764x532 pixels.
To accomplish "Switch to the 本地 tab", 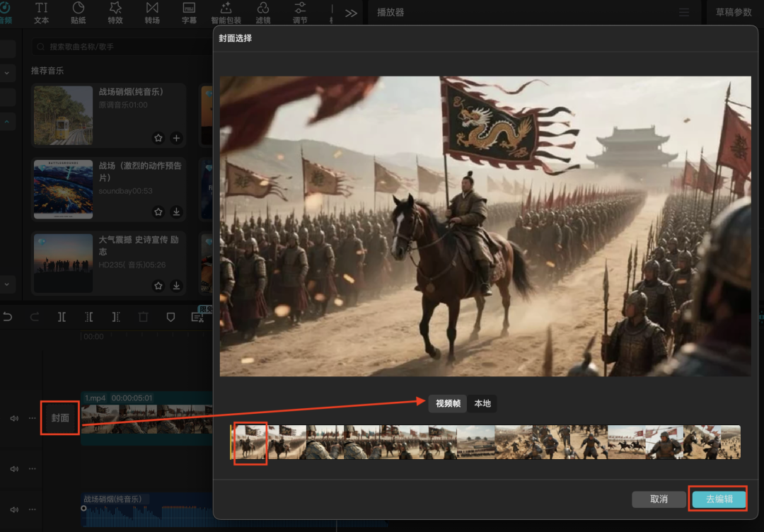I will click(x=482, y=403).
